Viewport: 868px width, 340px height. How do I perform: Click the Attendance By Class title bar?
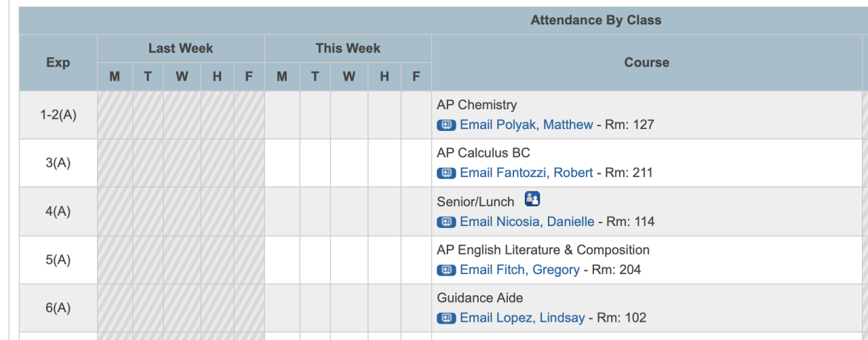tap(595, 20)
